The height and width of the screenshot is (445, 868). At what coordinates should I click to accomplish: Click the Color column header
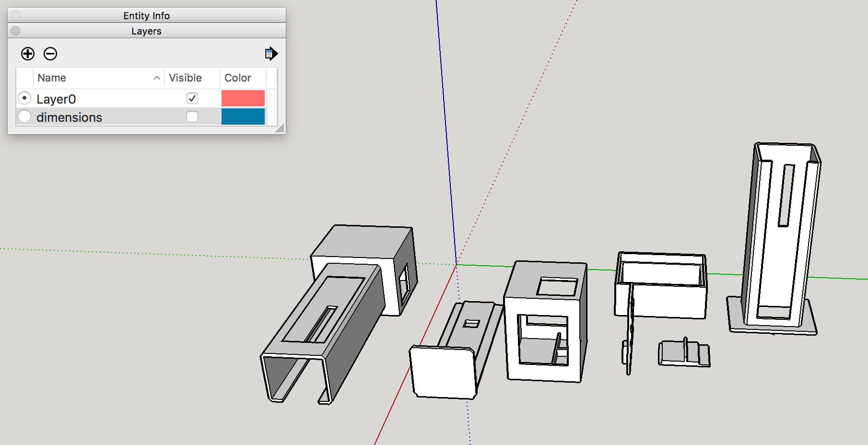238,78
